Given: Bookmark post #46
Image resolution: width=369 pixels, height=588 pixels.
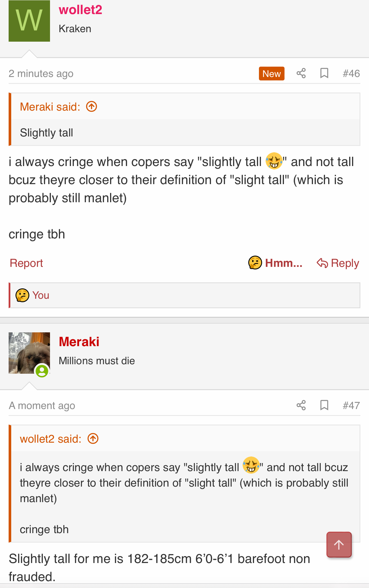Looking at the screenshot, I should click(x=324, y=74).
